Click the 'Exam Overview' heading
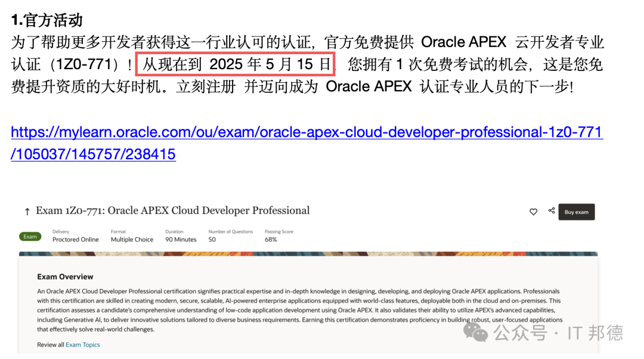The height and width of the screenshot is (359, 644). tap(65, 277)
